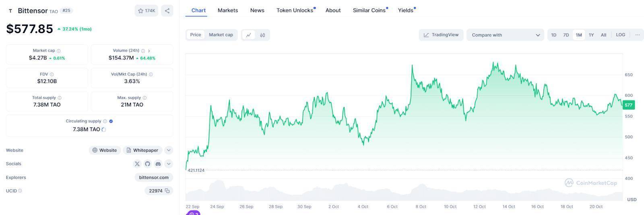Click the verified badge beside Circulating supply
The width and height of the screenshot is (644, 215).
tap(111, 121)
